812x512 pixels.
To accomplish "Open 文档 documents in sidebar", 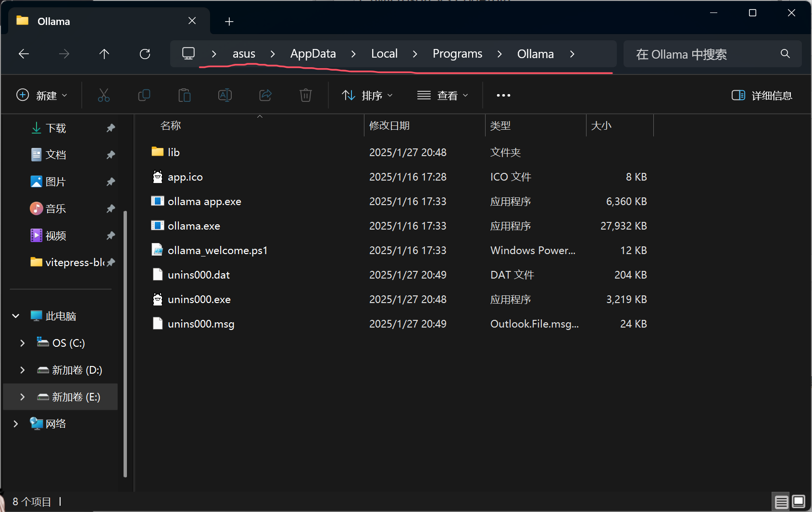I will coord(48,155).
